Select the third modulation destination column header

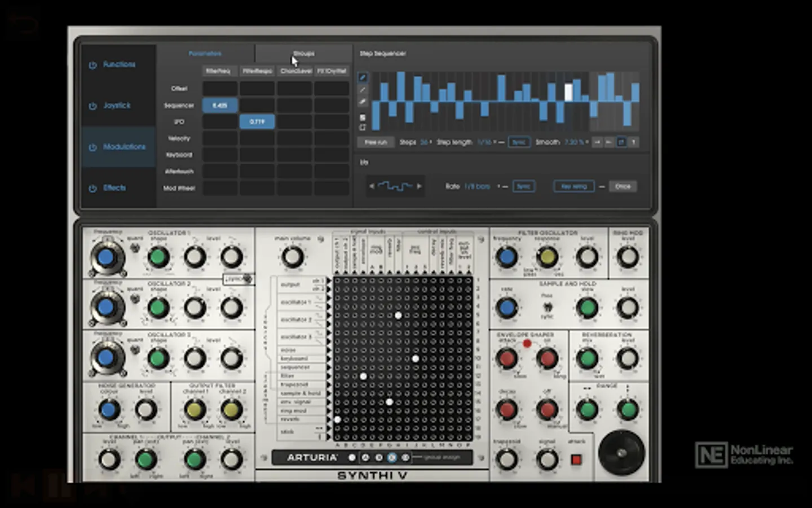coord(295,71)
